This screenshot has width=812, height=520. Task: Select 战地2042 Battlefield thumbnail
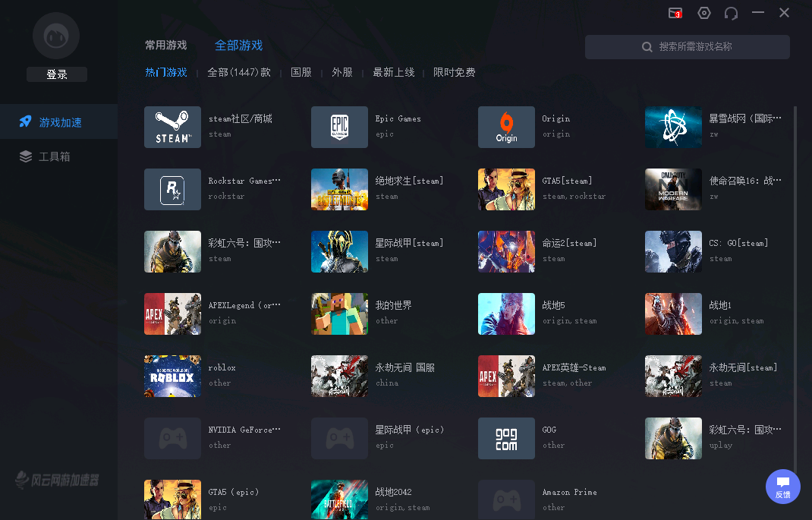pos(339,500)
